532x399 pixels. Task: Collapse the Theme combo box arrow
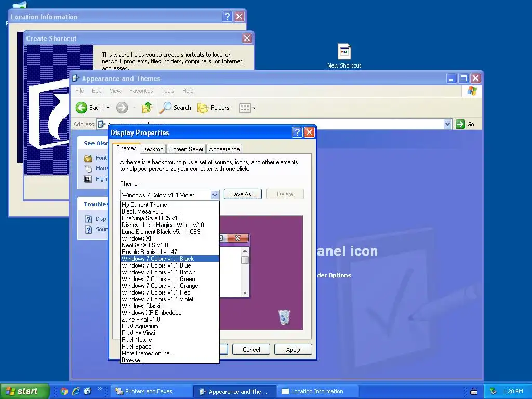click(215, 195)
